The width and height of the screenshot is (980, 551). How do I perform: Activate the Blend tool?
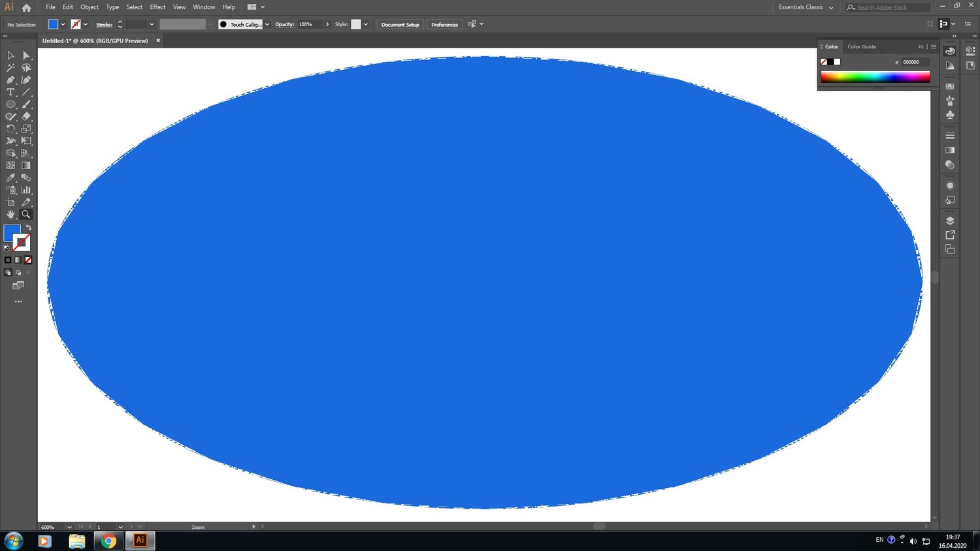coord(26,178)
